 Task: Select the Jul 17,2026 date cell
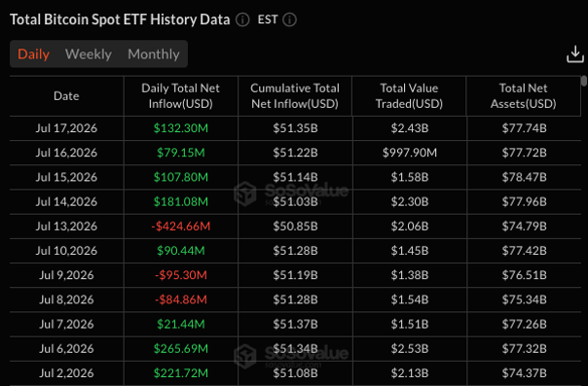(x=66, y=128)
